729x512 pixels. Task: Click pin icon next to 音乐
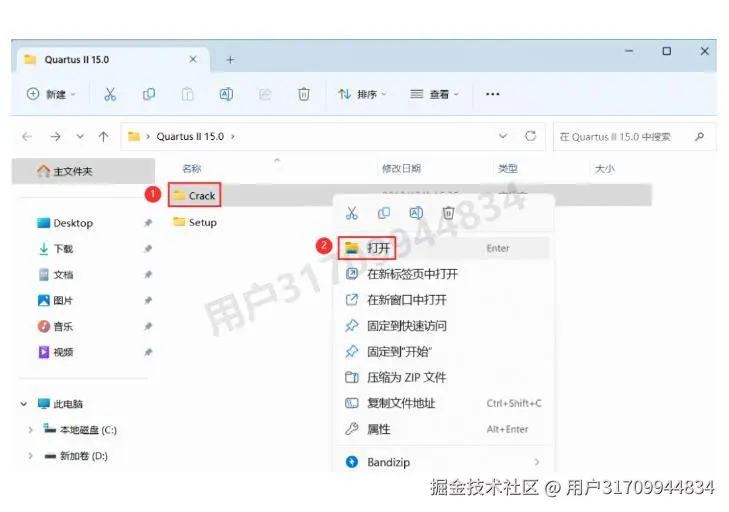148,326
